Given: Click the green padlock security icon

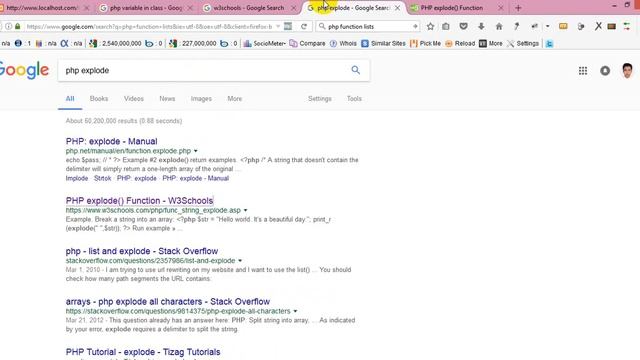Looking at the screenshot, I should [18, 27].
